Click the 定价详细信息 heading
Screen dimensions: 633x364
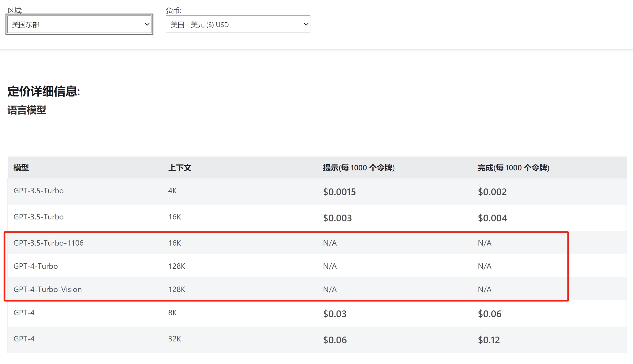tap(44, 92)
